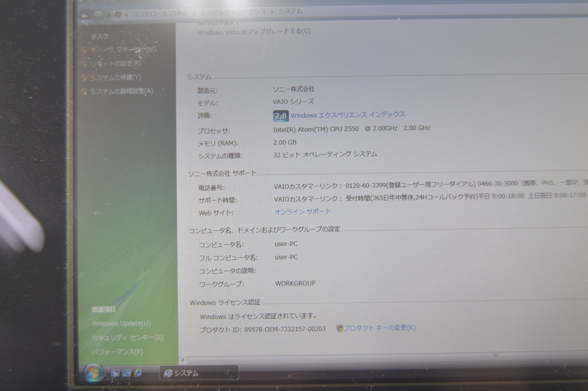Click the タスク sidebar heading
The width and height of the screenshot is (588, 391).
coord(100,36)
